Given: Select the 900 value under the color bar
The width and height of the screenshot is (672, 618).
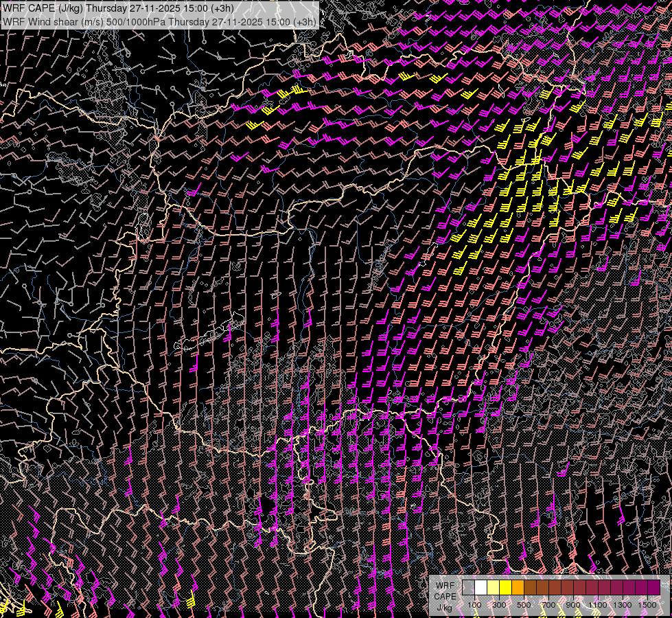Looking at the screenshot, I should click(573, 605).
